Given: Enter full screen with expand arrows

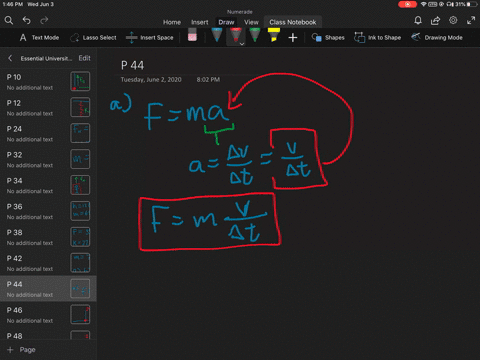Looking at the screenshot, I should coord(471,20).
